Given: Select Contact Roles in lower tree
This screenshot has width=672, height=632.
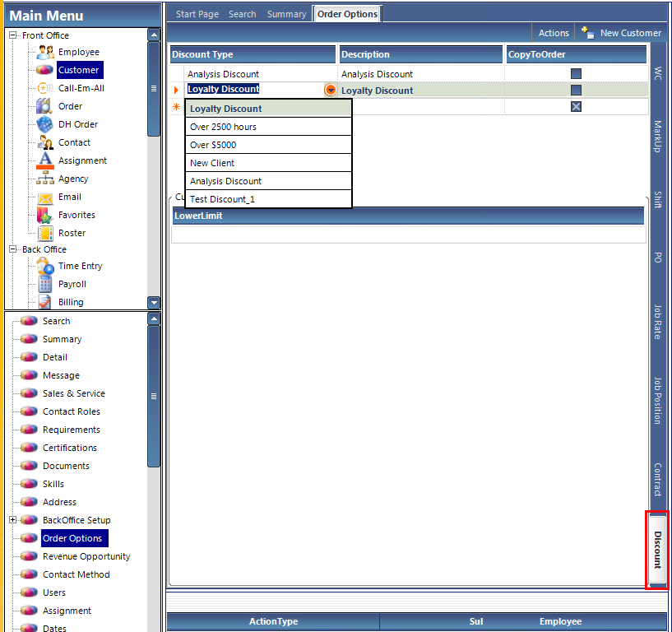Looking at the screenshot, I should point(71,411).
